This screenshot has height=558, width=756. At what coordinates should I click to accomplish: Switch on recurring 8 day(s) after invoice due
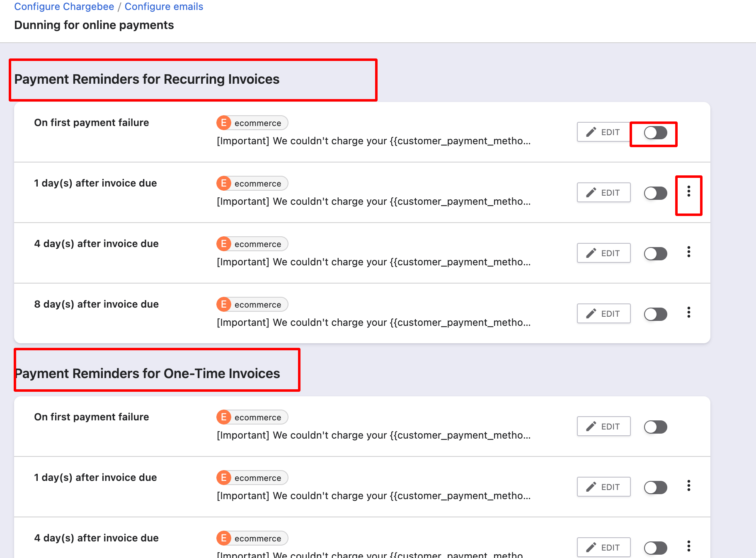(x=655, y=314)
